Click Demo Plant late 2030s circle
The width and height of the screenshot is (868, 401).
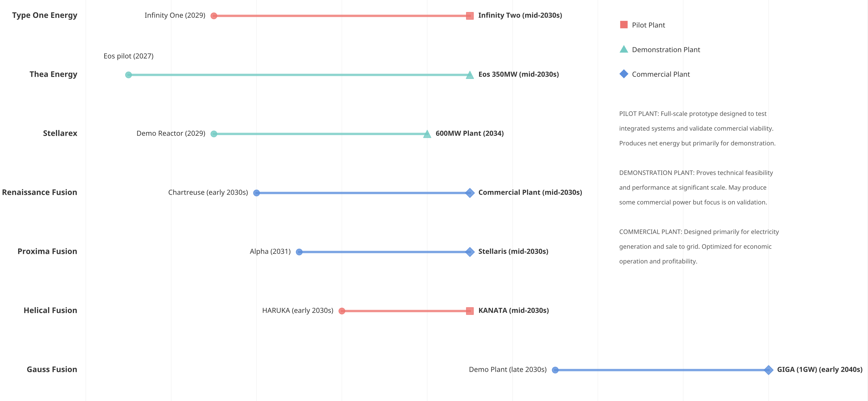click(x=555, y=370)
